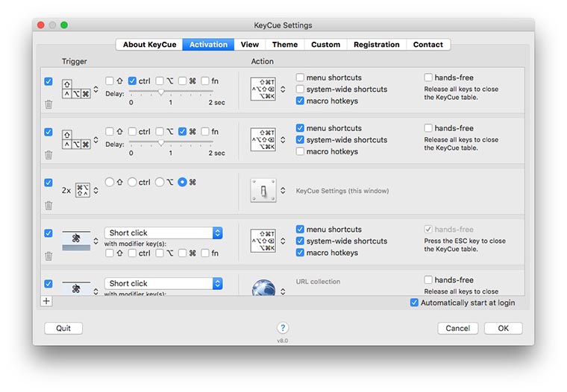Select ctrl radio button in 2x row
567x392 pixels.
coord(132,182)
